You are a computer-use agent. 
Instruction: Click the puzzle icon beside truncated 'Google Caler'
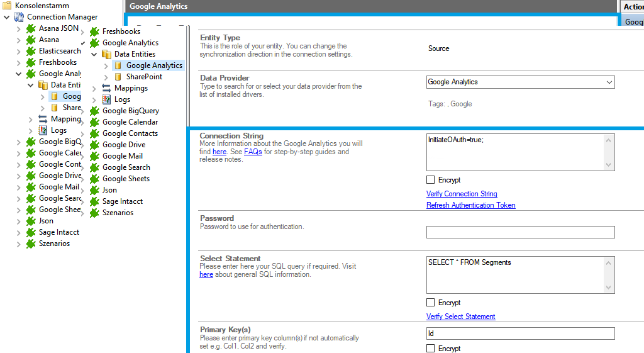[31, 153]
